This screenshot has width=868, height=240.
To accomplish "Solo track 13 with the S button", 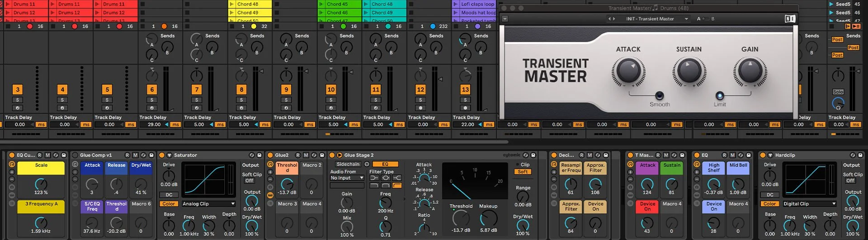I will (465, 100).
